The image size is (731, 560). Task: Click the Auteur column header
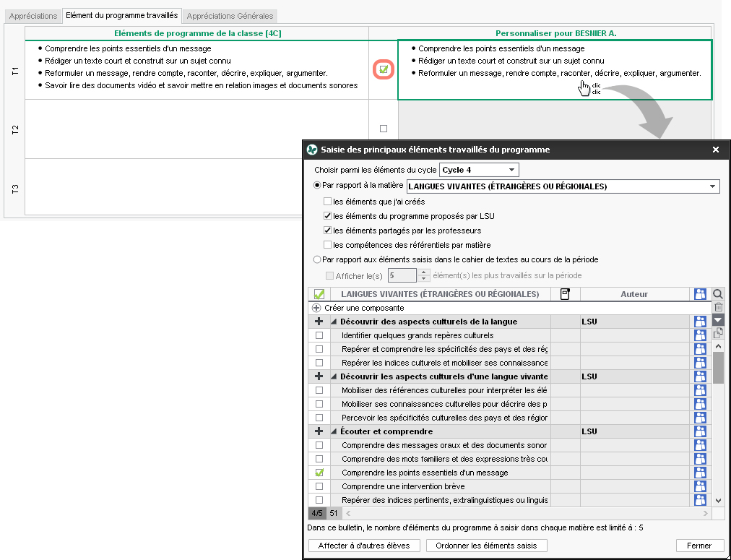pyautogui.click(x=634, y=294)
